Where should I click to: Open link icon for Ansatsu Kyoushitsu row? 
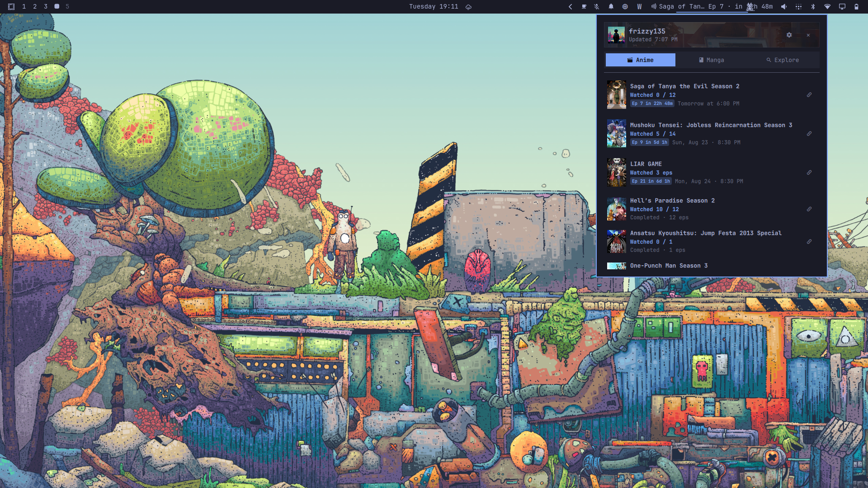pyautogui.click(x=809, y=242)
